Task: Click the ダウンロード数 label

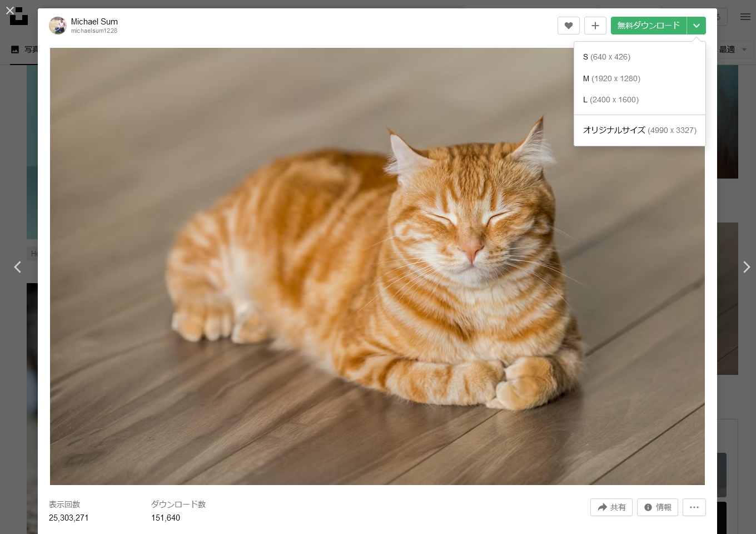Action: [x=178, y=505]
